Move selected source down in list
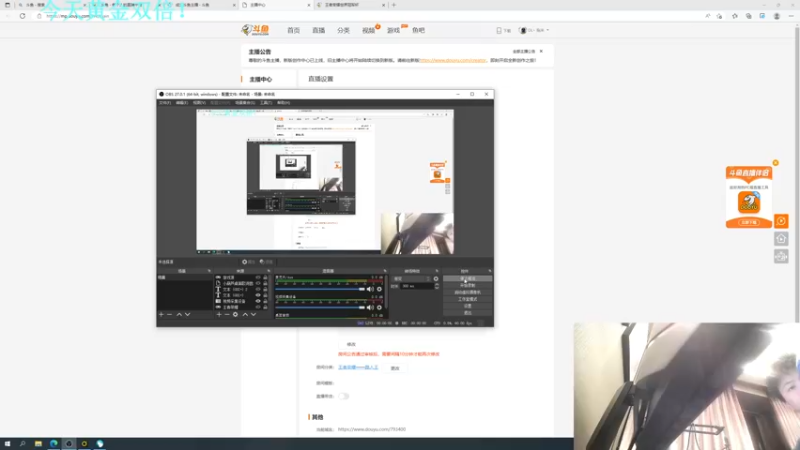Screen dimensions: 800x450 [254, 315]
